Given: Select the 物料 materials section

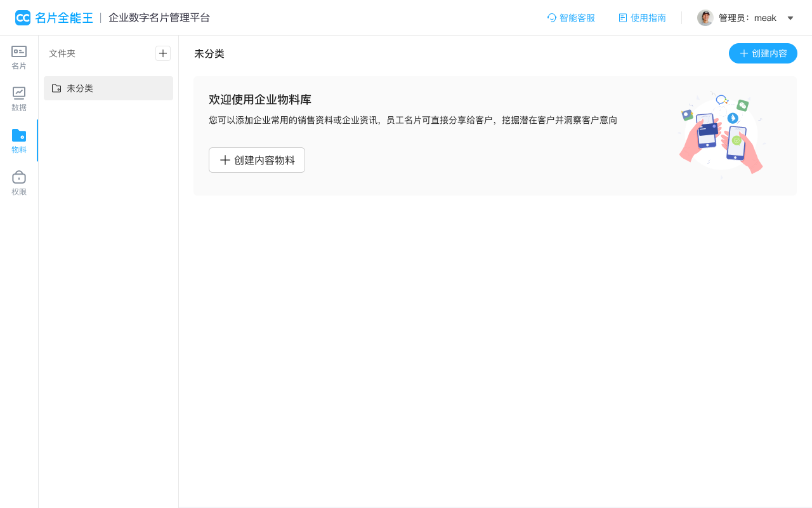Looking at the screenshot, I should point(19,141).
